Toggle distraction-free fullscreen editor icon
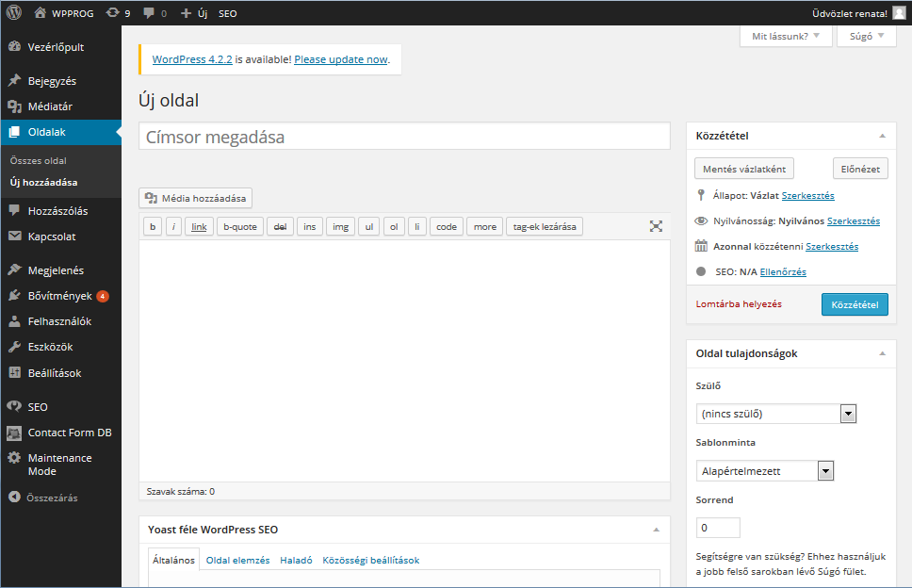The width and height of the screenshot is (912, 588). coord(656,226)
